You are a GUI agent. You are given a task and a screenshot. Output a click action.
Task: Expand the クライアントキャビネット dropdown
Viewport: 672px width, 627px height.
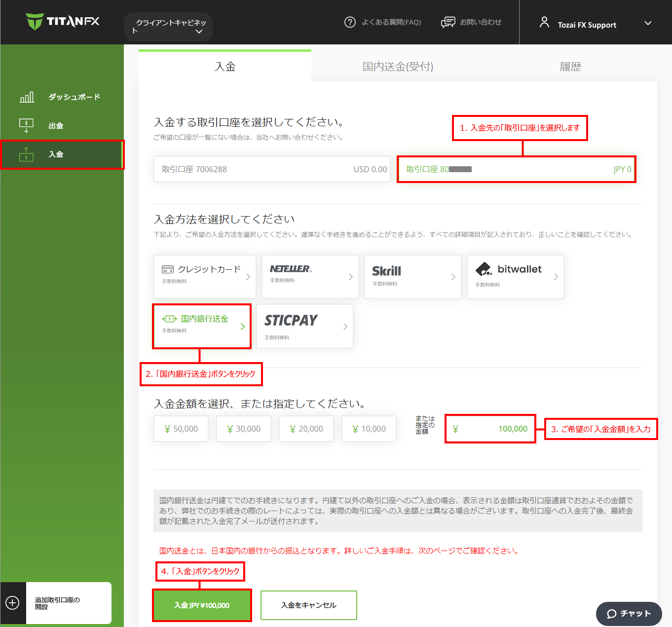tap(168, 27)
